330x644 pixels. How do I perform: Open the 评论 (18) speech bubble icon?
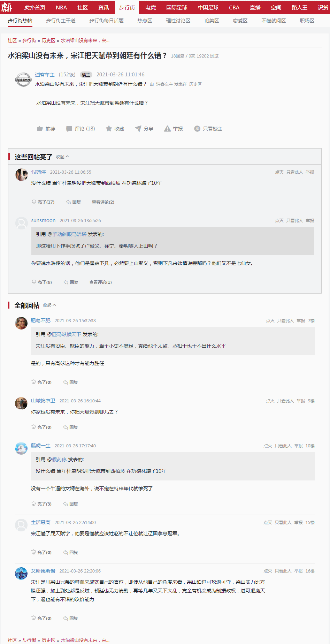[x=69, y=129]
